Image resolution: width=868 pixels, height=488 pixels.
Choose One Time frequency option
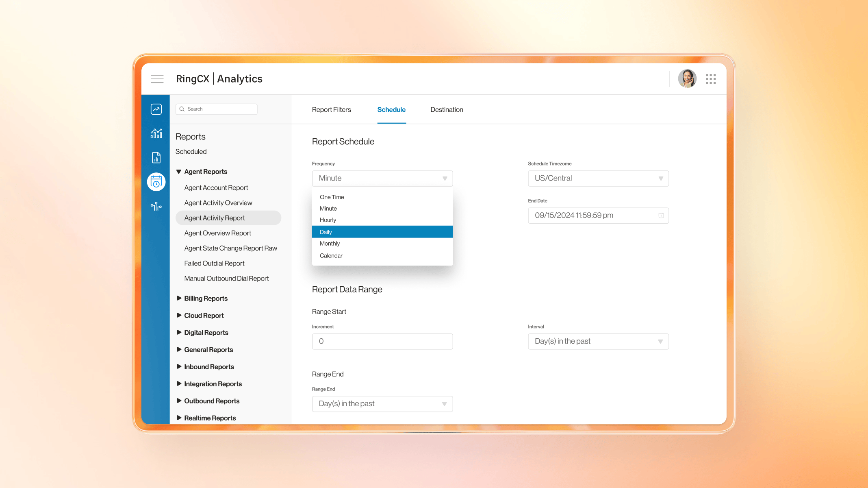[x=382, y=197]
